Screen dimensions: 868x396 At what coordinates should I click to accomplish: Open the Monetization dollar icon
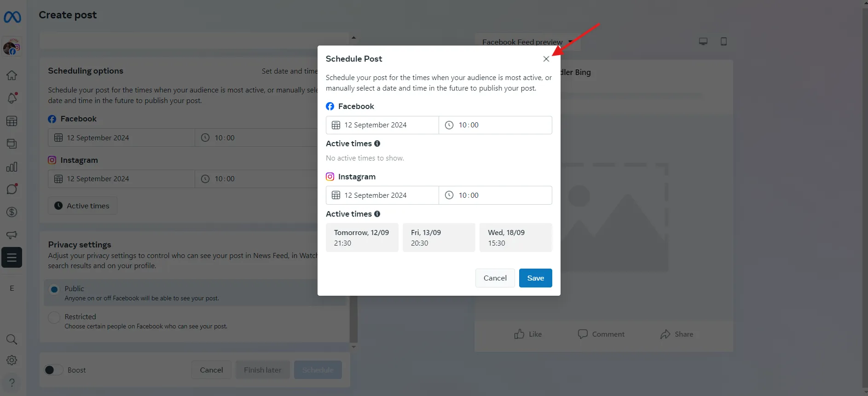12,212
